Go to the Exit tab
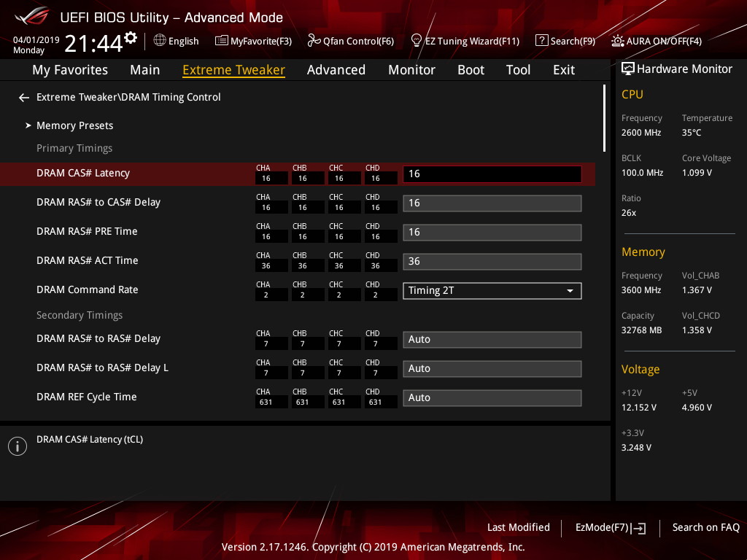747x560 pixels. point(564,70)
